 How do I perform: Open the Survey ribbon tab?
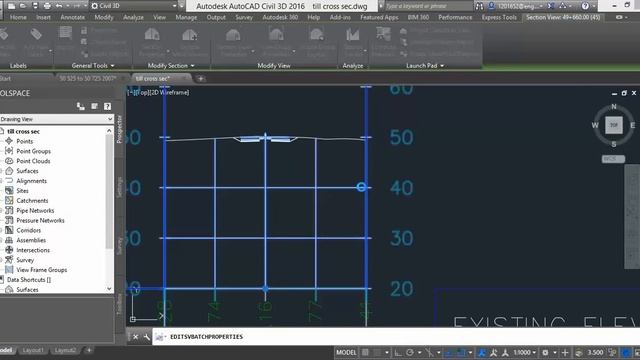pos(244,17)
